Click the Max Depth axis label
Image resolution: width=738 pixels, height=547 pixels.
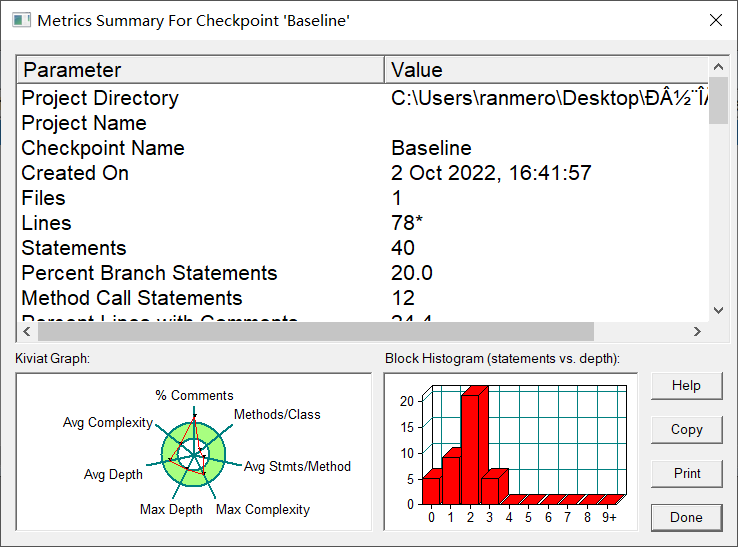coord(171,509)
